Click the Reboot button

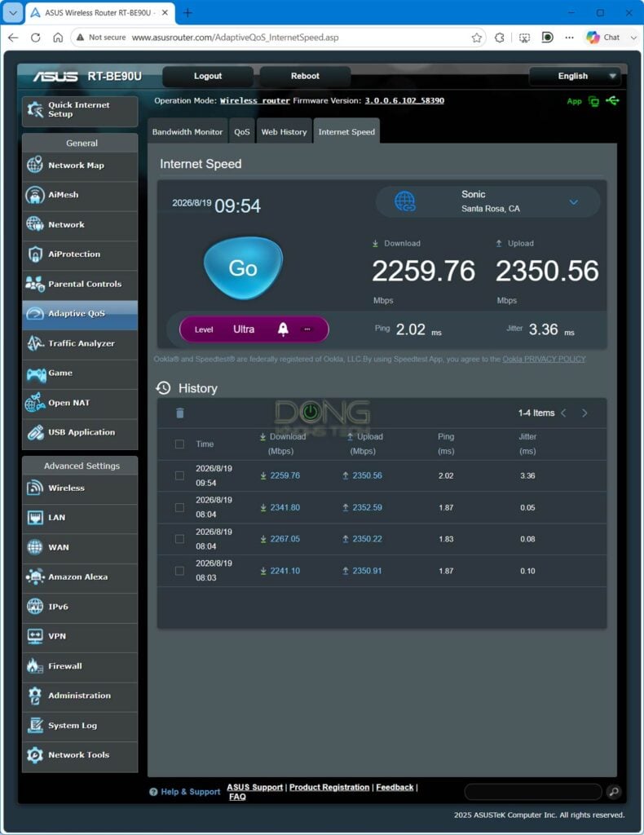click(305, 76)
